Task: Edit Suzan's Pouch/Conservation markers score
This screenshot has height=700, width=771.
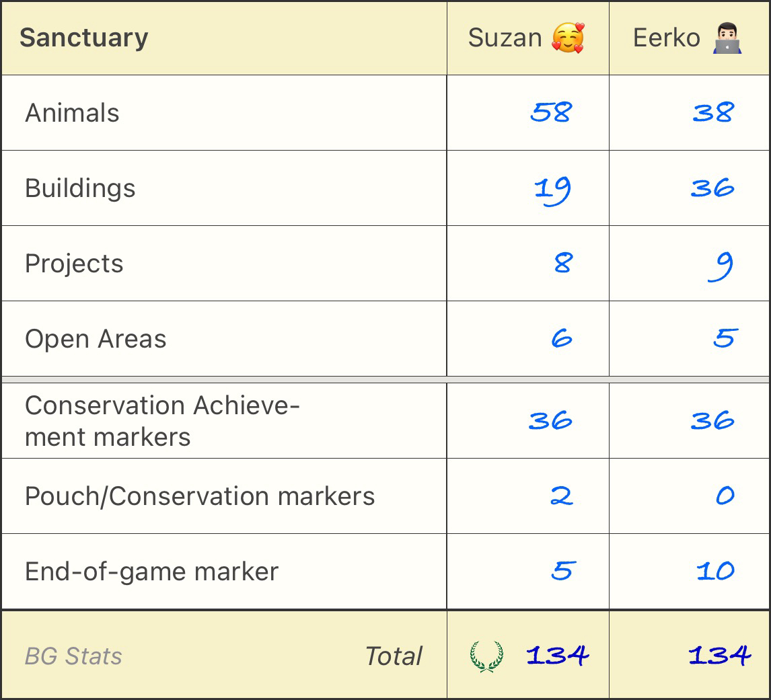Action: click(562, 496)
